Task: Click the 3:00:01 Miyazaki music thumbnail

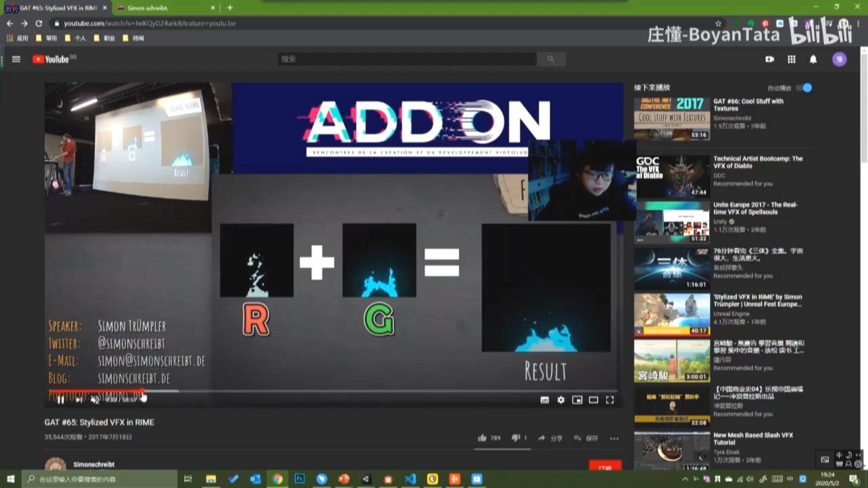Action: [672, 361]
